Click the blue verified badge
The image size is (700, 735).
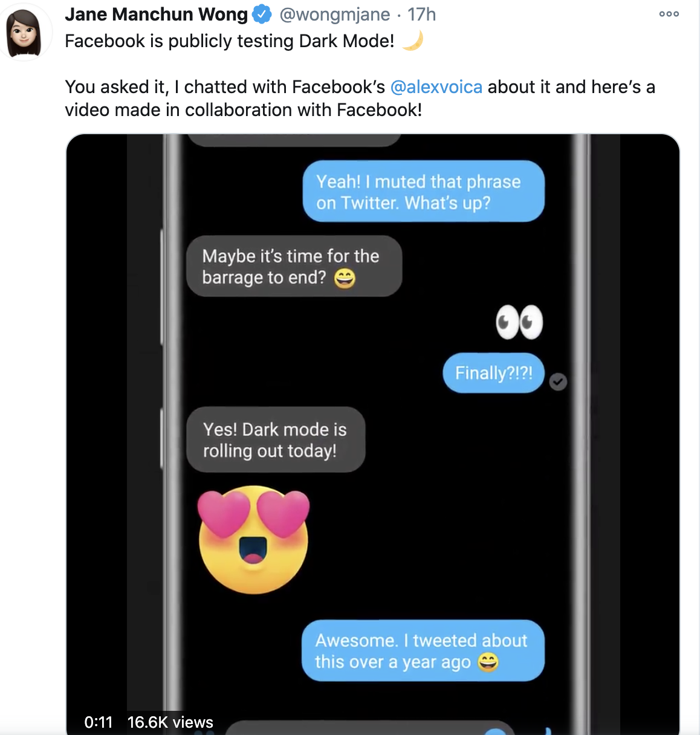pos(262,15)
